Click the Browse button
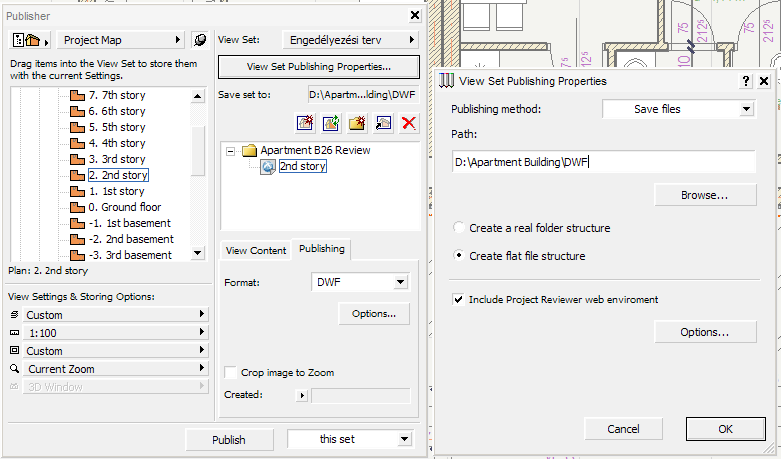Viewport: 781px width, 459px height. pos(705,195)
